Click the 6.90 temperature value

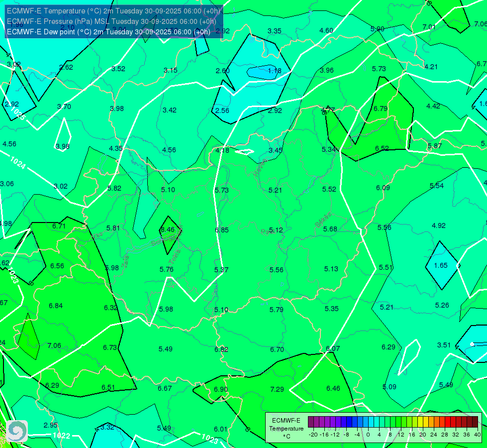[x=221, y=390]
